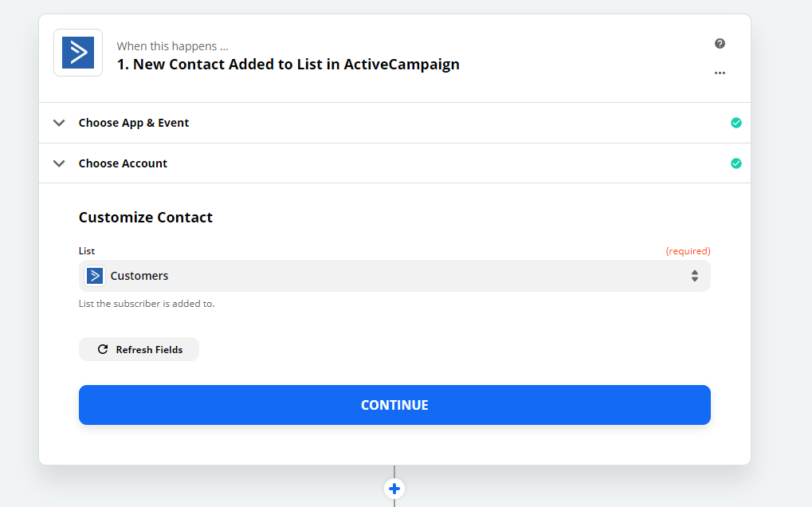
Task: Open the List dropdown arrows
Action: [694, 276]
